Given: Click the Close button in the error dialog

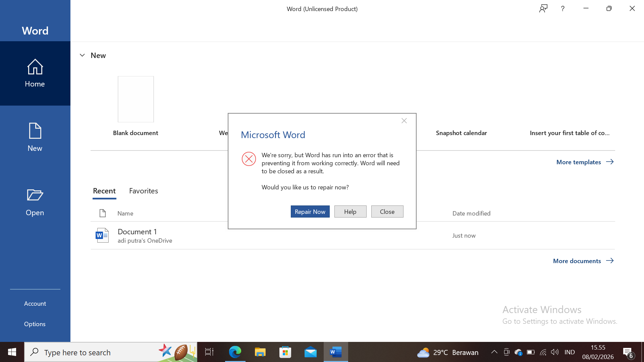Looking at the screenshot, I should 387,212.
